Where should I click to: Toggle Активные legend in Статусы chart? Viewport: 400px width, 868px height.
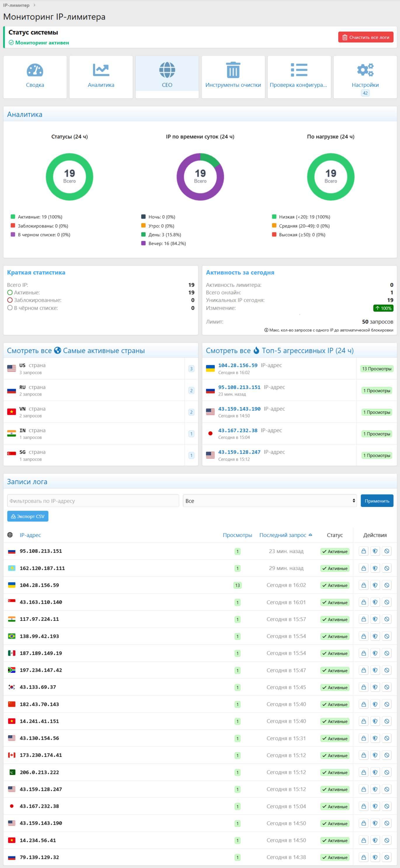(36, 217)
